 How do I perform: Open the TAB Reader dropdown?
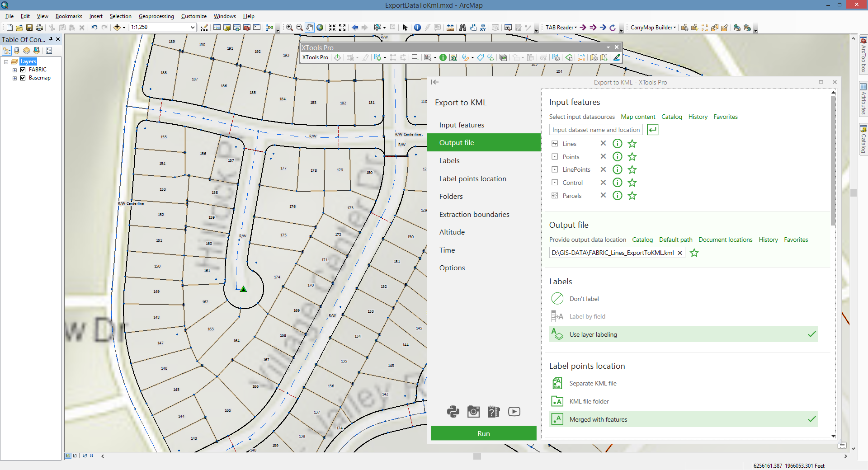tap(561, 28)
